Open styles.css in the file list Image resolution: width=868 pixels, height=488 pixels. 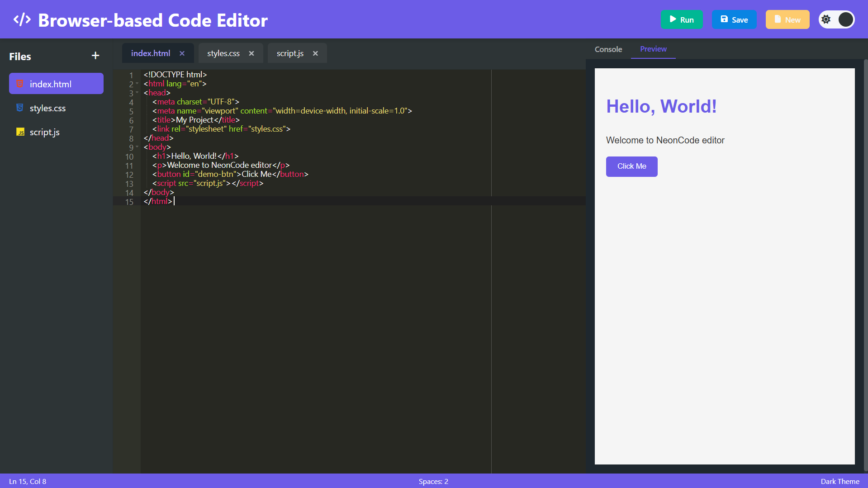[x=56, y=108]
